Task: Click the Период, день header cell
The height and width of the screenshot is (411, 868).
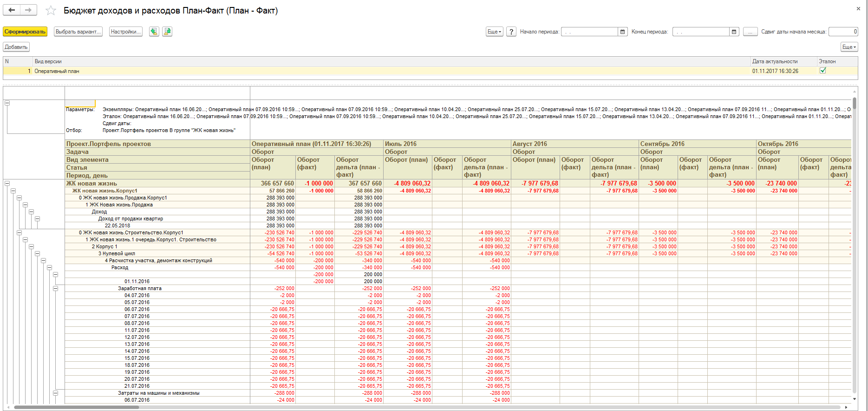Action: tap(157, 175)
